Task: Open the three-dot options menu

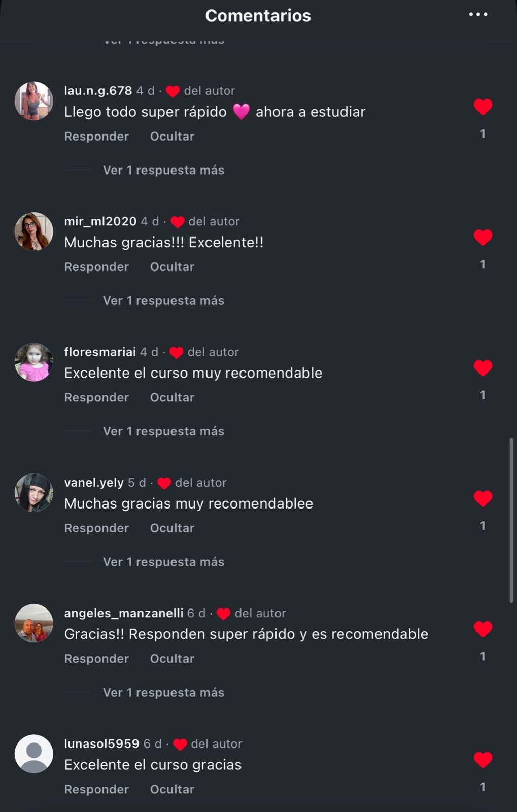Action: pyautogui.click(x=478, y=15)
